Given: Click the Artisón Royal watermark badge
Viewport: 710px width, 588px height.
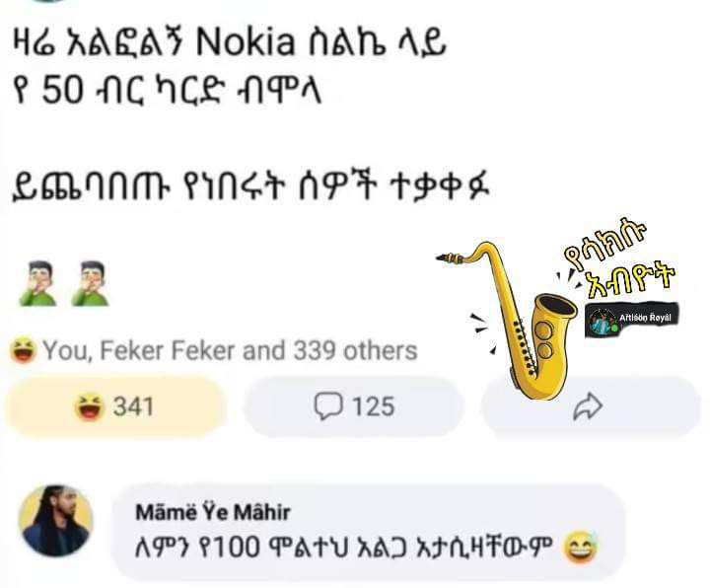Looking at the screenshot, I should tap(632, 320).
